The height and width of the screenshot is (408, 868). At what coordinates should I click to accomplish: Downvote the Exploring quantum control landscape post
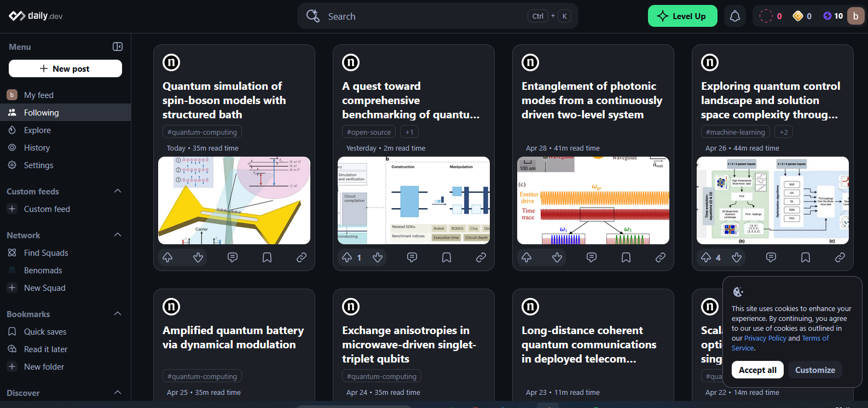point(737,257)
